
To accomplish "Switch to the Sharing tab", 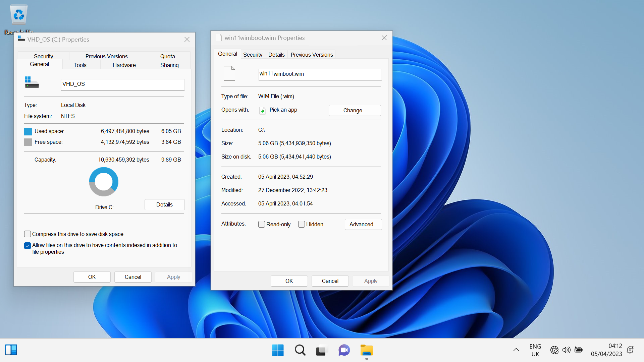I will (169, 65).
